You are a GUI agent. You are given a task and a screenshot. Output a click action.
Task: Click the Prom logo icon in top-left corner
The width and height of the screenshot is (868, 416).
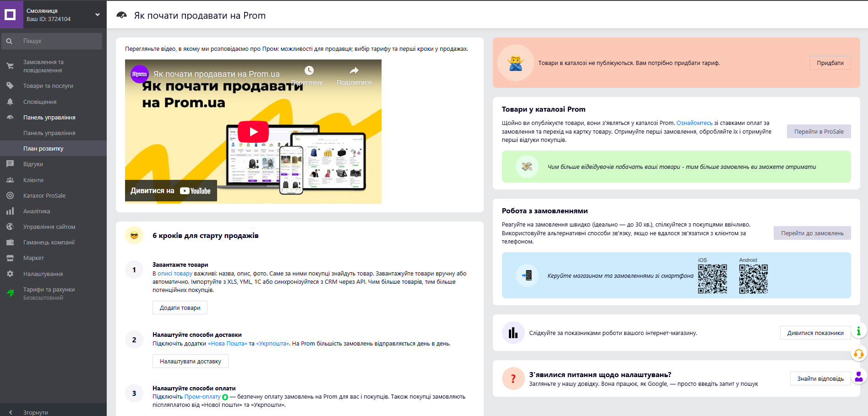pos(11,15)
